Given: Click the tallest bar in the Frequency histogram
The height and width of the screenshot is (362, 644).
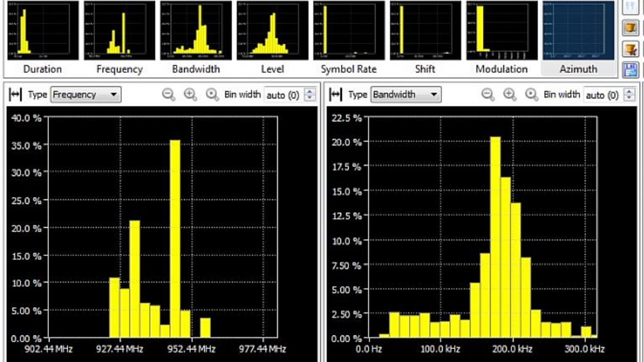Looking at the screenshot, I should (x=175, y=239).
